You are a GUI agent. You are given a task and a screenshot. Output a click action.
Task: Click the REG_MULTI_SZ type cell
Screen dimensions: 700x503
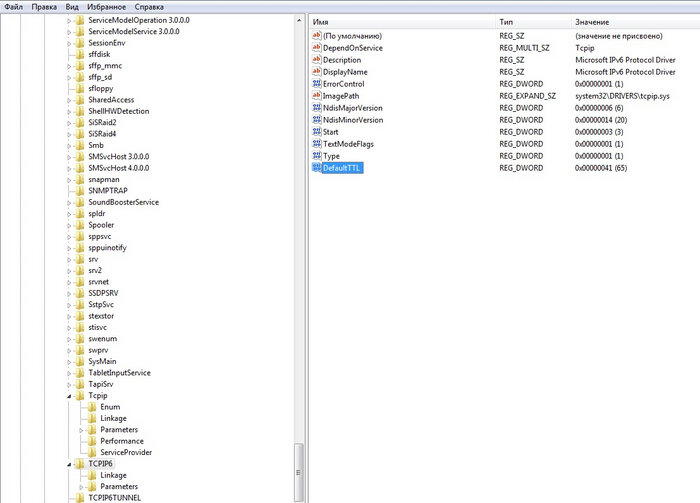(x=524, y=48)
